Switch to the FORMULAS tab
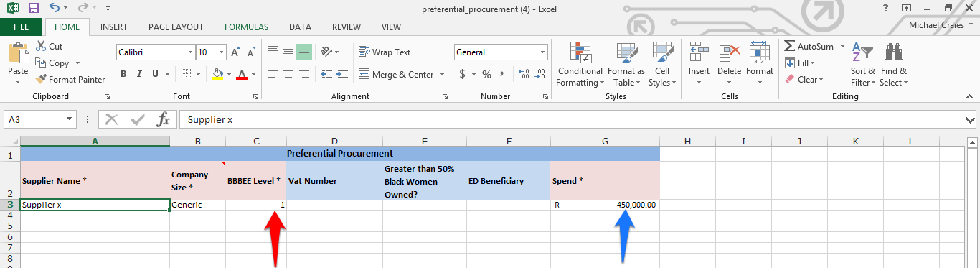Screen dimensions: 980x268 247,27
